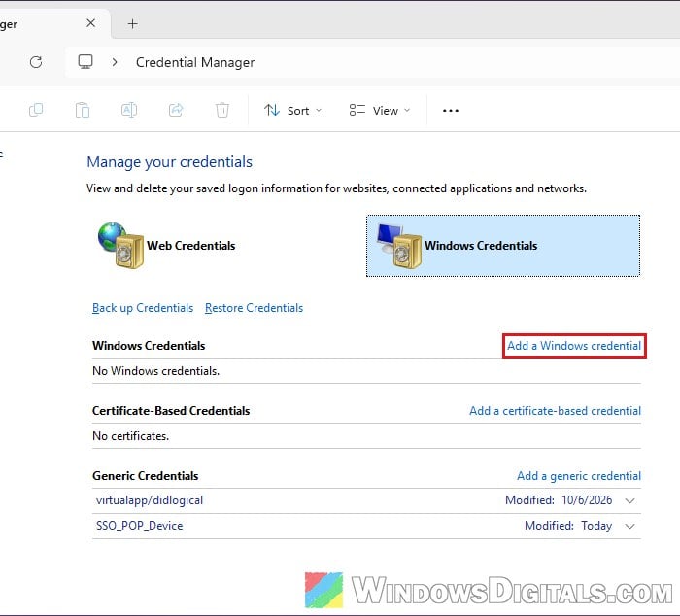Image resolution: width=680 pixels, height=616 pixels.
Task: Click Generic Credentials section heading
Action: tap(146, 476)
